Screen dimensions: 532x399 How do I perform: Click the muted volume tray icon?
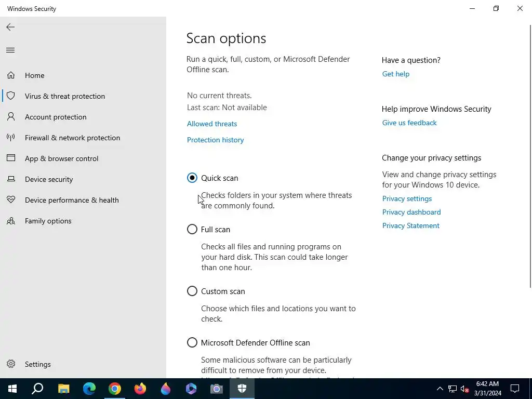(x=465, y=389)
